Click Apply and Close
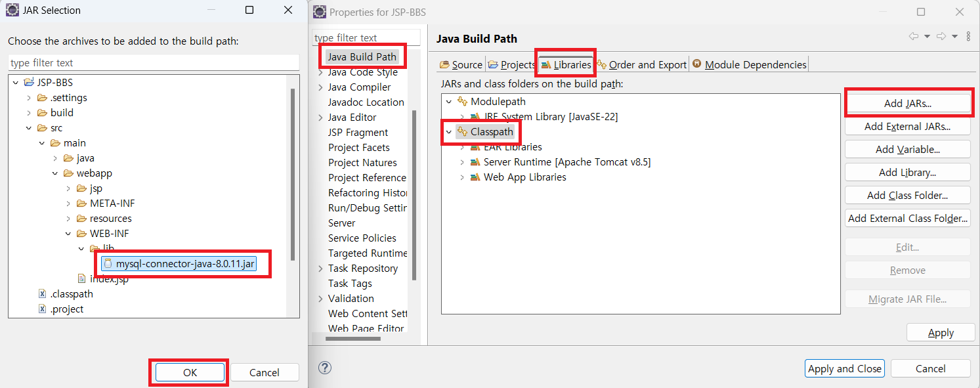 pos(844,368)
